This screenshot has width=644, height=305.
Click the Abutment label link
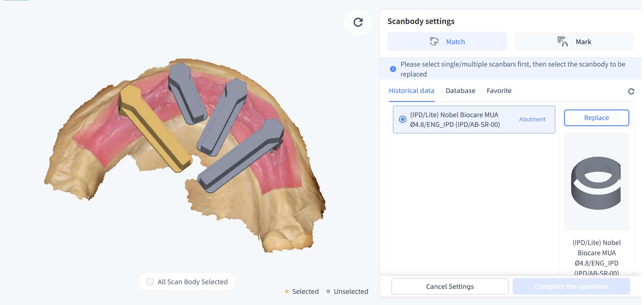pos(532,119)
